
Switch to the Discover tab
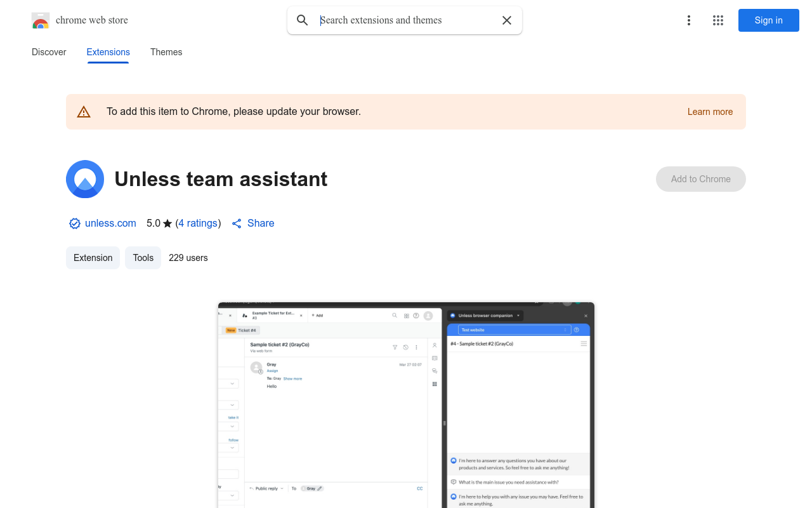click(x=49, y=52)
